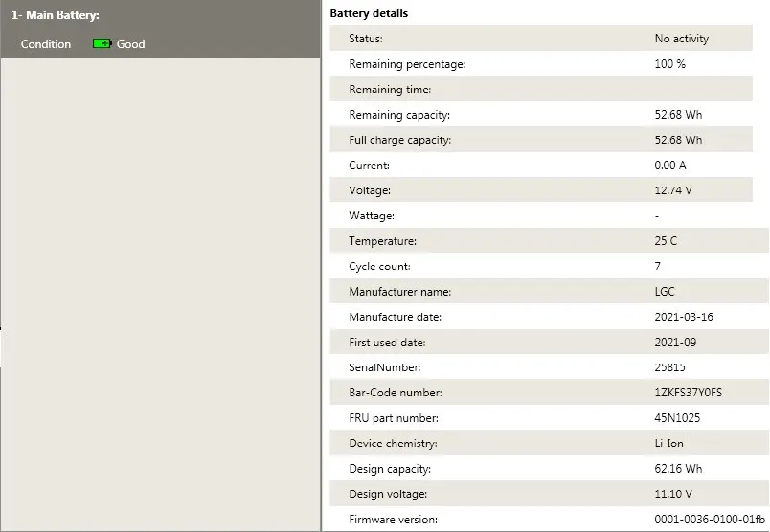
Task: Select the 'SerialNumber:' label
Action: click(x=384, y=367)
